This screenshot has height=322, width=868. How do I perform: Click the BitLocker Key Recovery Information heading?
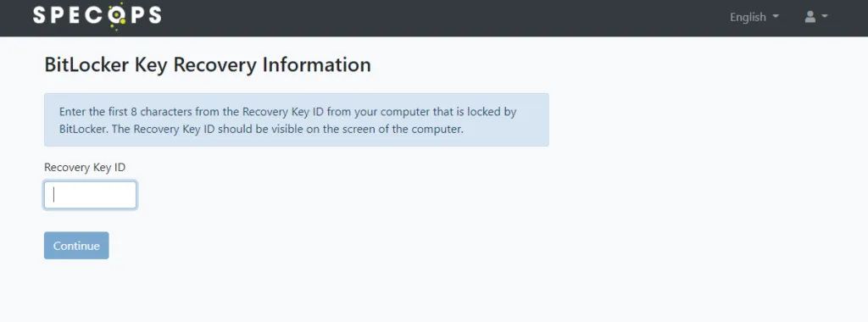208,64
